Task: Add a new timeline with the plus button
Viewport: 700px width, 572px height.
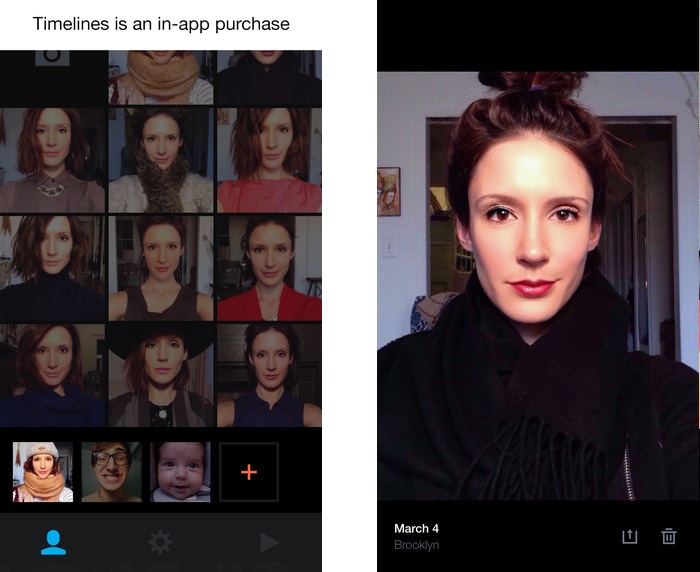Action: (x=249, y=472)
